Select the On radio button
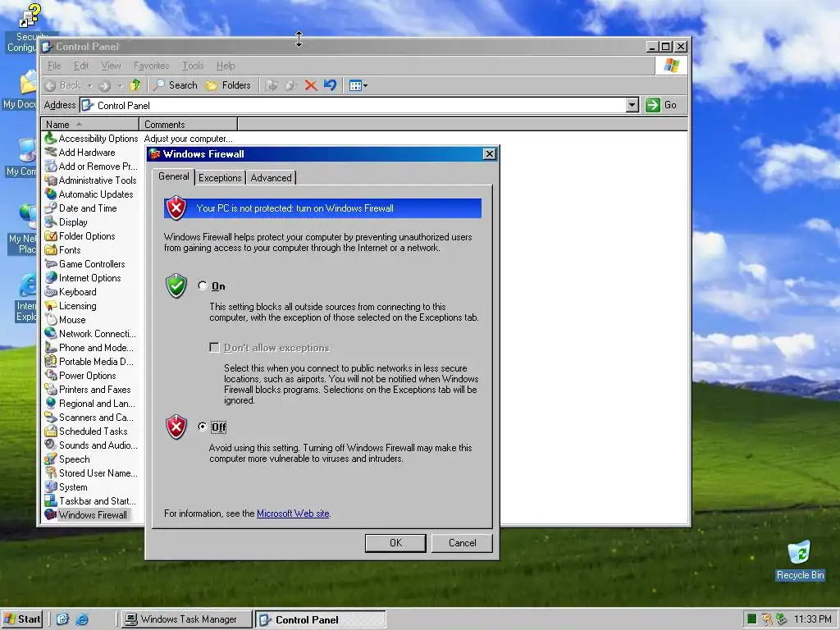 (x=202, y=285)
